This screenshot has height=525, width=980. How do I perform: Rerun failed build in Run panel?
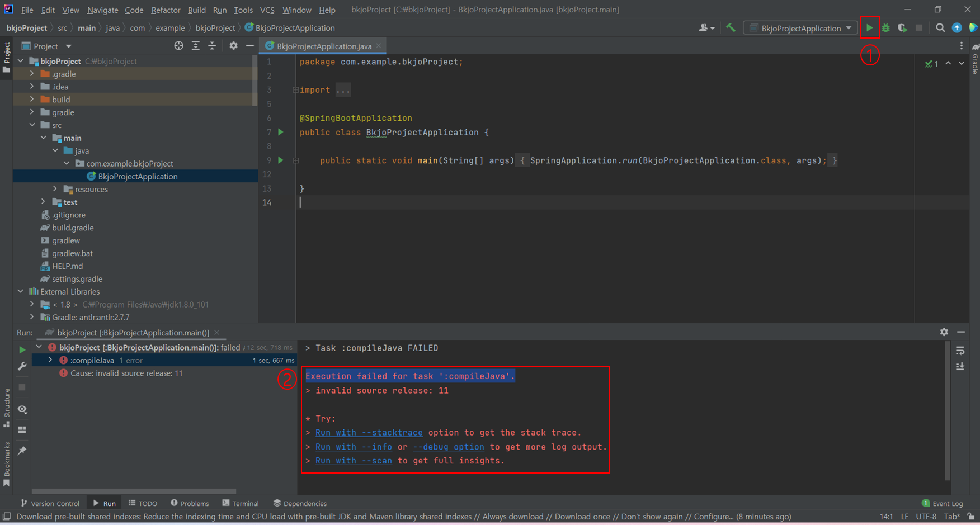[22, 349]
